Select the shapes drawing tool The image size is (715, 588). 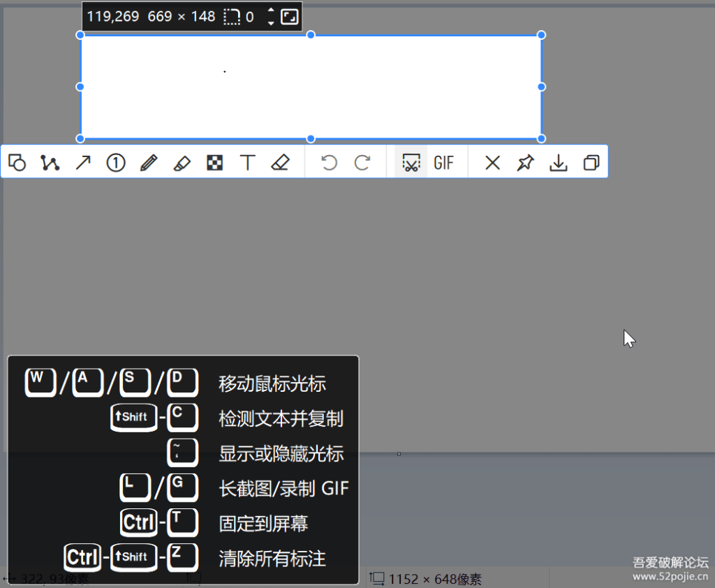tap(17, 163)
